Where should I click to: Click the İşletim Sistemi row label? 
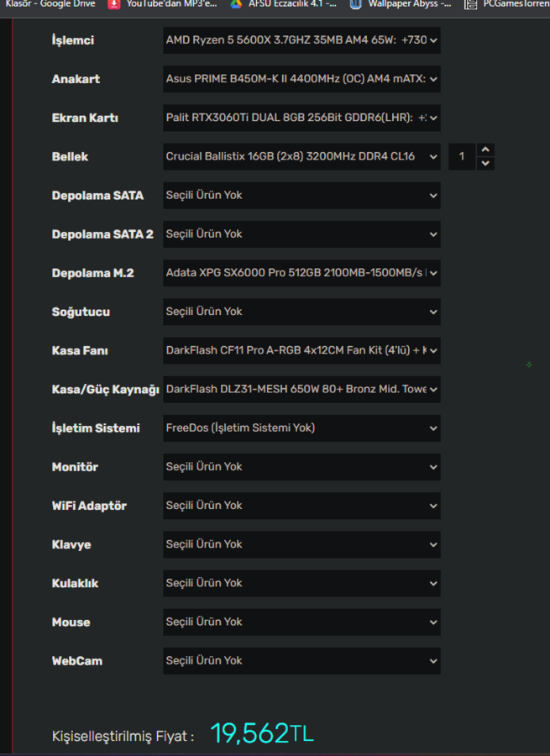pos(96,428)
